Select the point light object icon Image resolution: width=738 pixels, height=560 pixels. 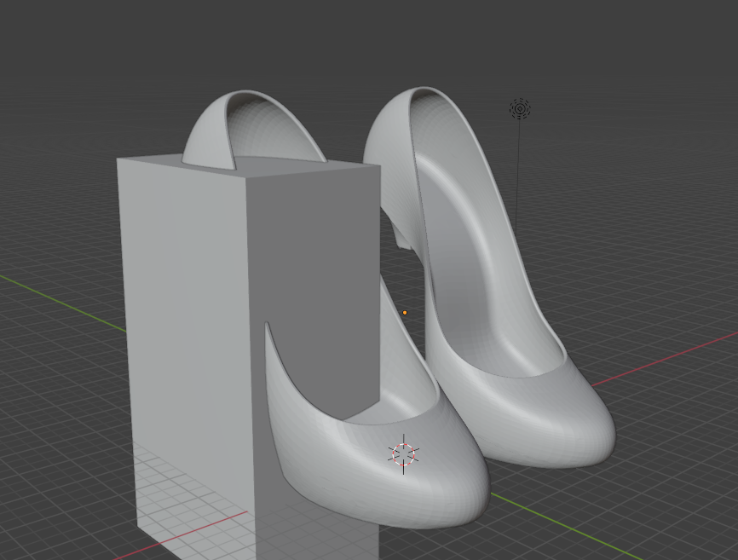click(x=520, y=109)
